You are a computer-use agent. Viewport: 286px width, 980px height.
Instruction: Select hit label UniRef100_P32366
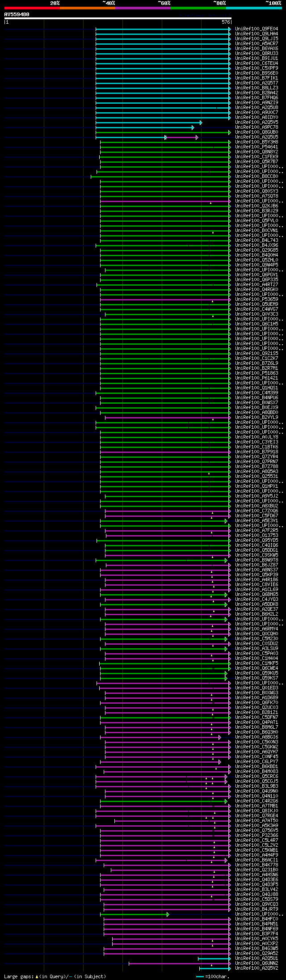pyautogui.click(x=257, y=836)
